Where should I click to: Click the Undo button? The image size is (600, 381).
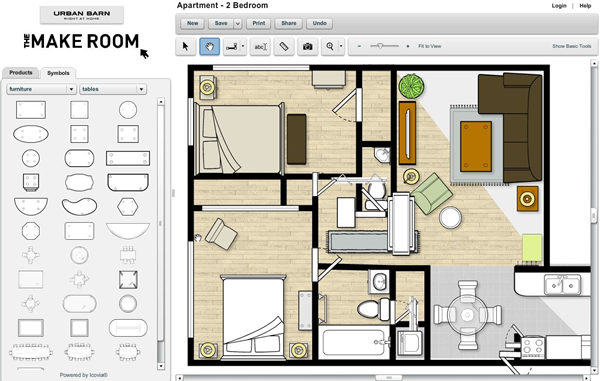[x=320, y=23]
